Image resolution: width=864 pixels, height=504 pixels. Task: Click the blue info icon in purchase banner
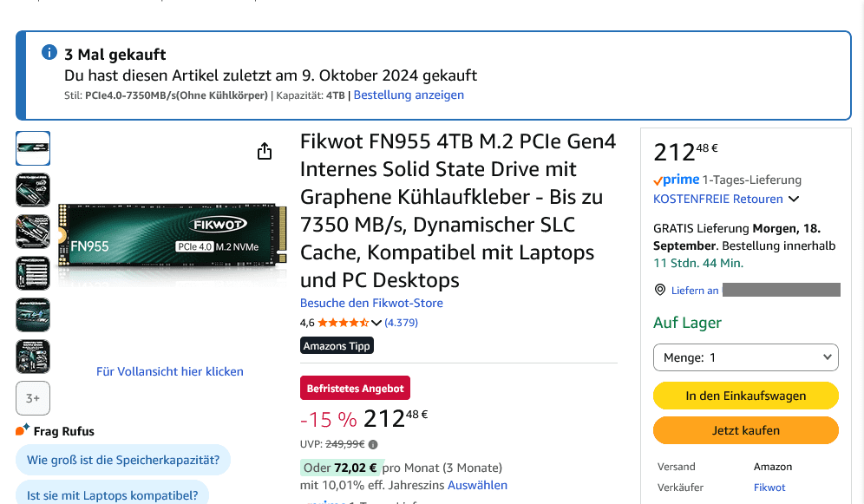49,54
